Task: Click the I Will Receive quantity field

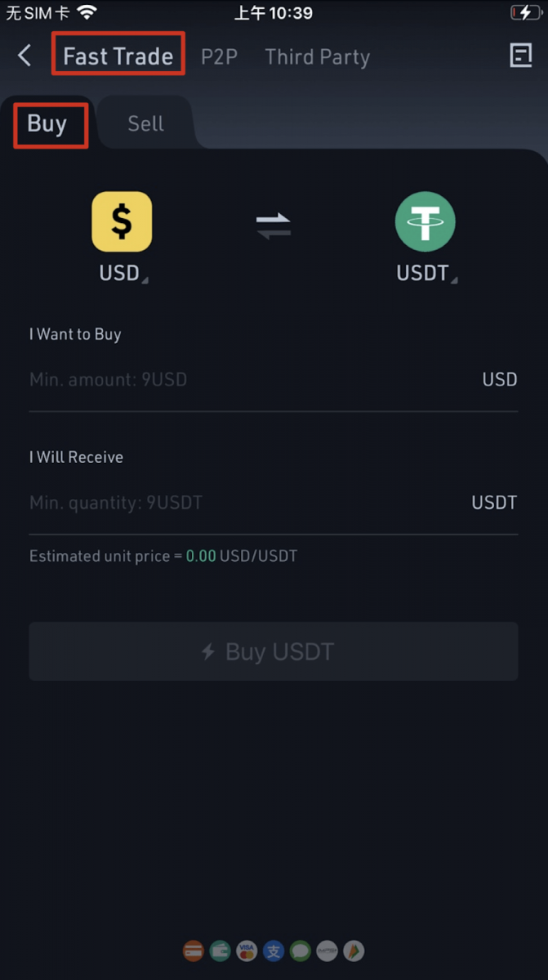Action: (x=245, y=502)
